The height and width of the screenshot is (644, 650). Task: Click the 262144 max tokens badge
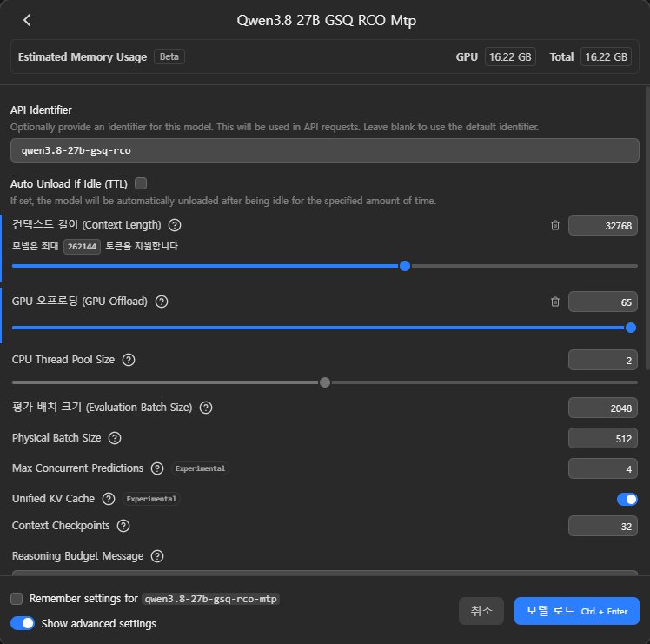coord(82,246)
